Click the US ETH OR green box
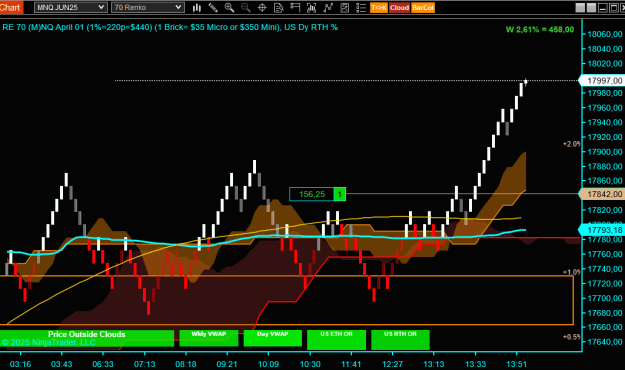 point(336,340)
